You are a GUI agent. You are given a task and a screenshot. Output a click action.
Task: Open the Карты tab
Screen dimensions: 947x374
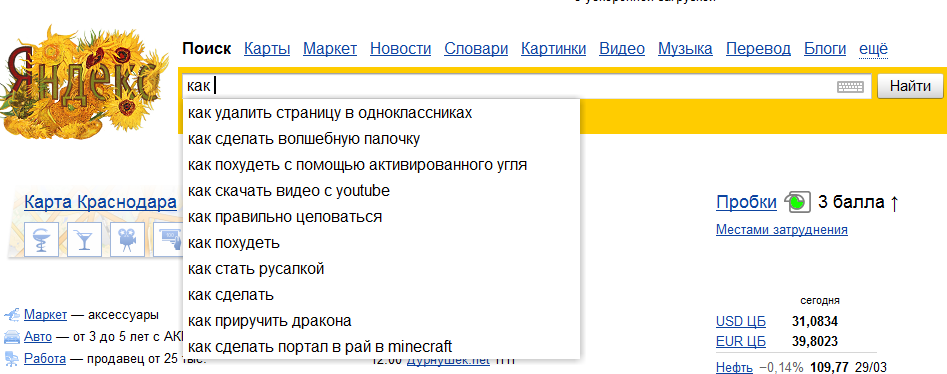[x=267, y=49]
